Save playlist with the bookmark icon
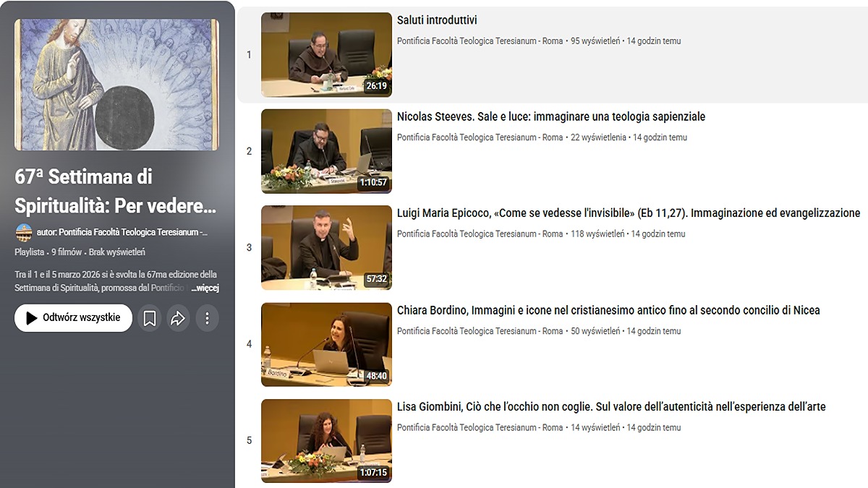This screenshot has width=868, height=488. coord(150,318)
